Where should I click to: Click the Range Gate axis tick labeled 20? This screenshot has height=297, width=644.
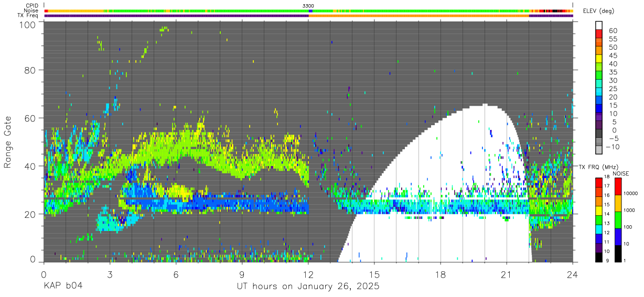coord(30,214)
